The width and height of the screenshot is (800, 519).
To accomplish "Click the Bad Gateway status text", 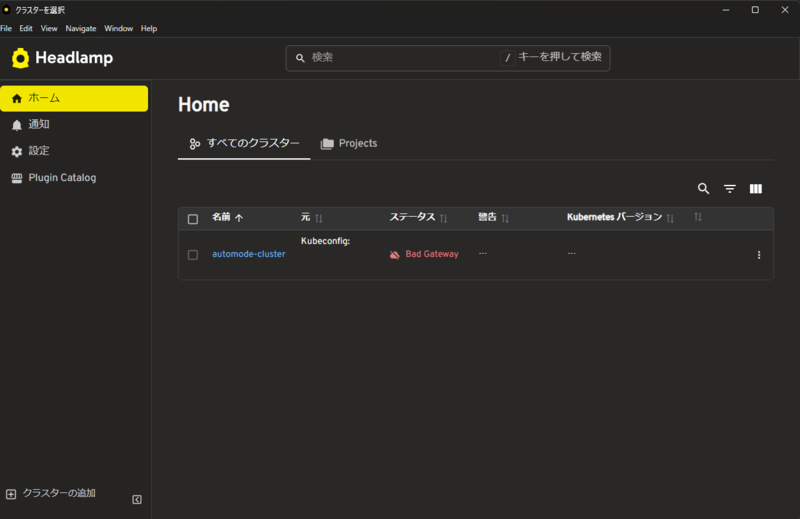I will point(432,254).
